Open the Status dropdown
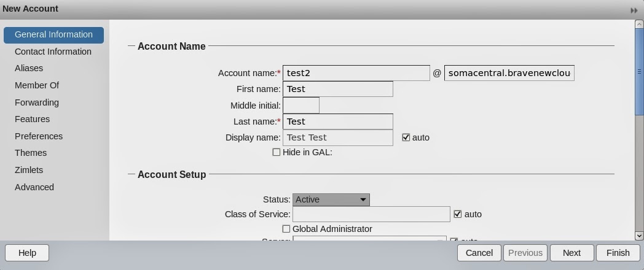 pos(331,199)
